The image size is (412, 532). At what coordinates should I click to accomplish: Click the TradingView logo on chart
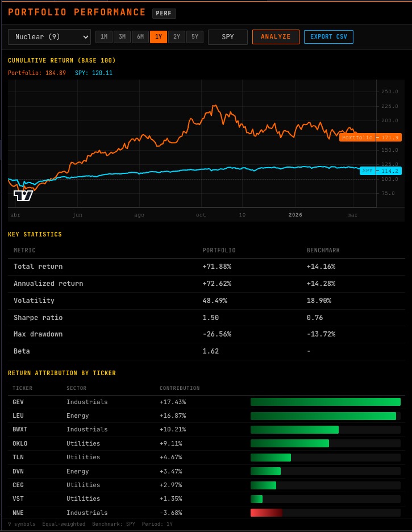click(23, 196)
